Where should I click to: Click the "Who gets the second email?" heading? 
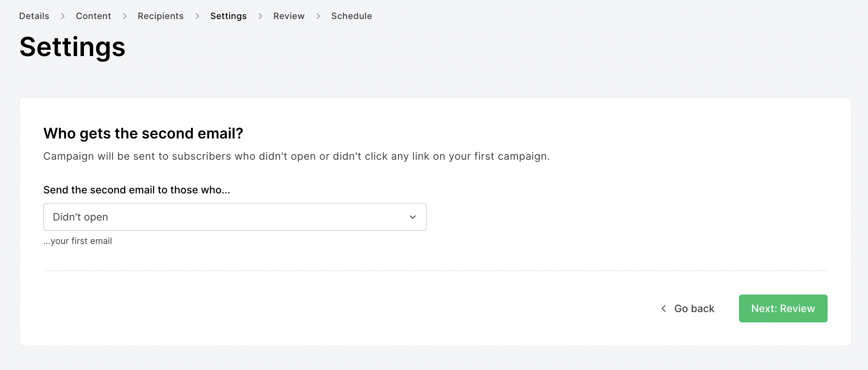(x=143, y=133)
